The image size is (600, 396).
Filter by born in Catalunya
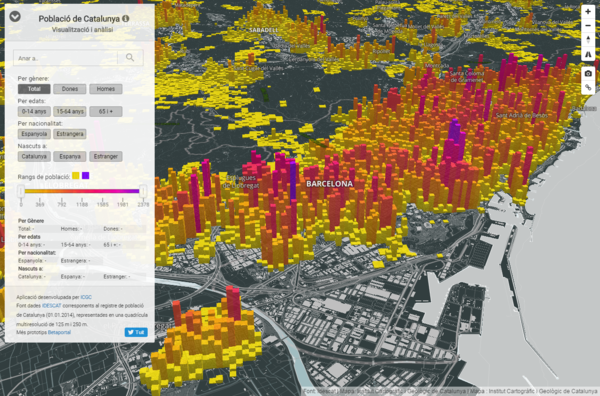[x=34, y=156]
